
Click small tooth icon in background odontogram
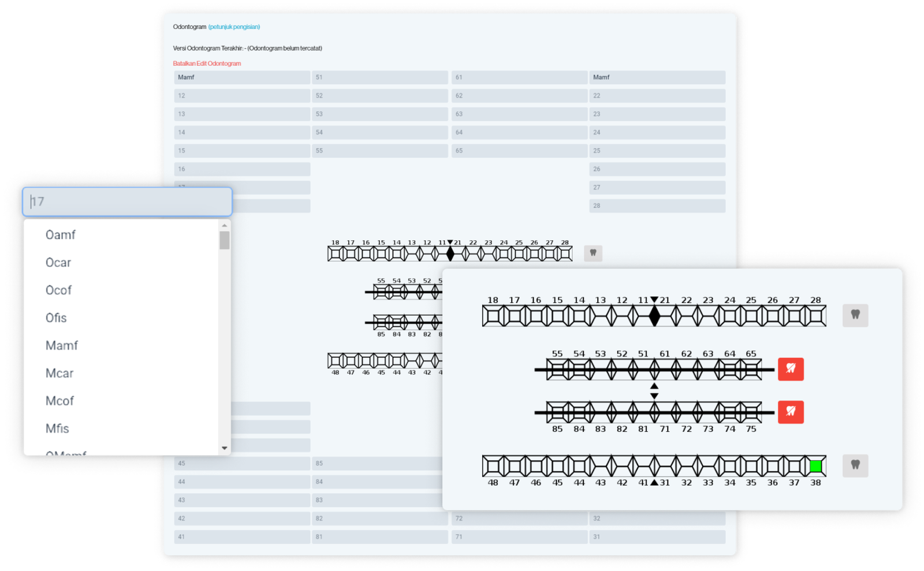(593, 253)
